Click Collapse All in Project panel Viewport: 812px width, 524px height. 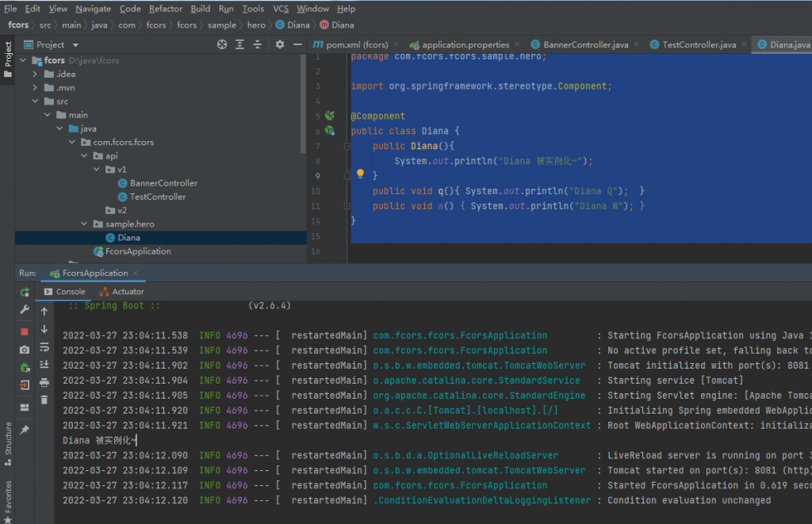(x=258, y=44)
